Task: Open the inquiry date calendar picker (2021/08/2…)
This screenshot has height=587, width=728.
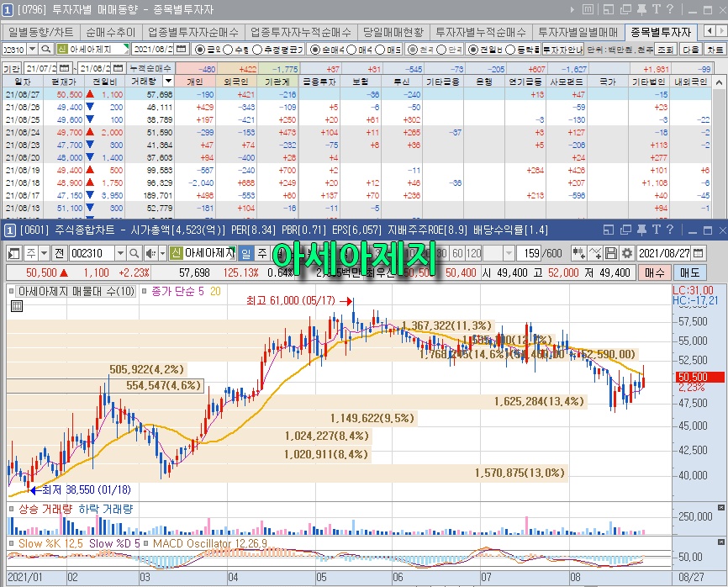Action: pos(182,49)
